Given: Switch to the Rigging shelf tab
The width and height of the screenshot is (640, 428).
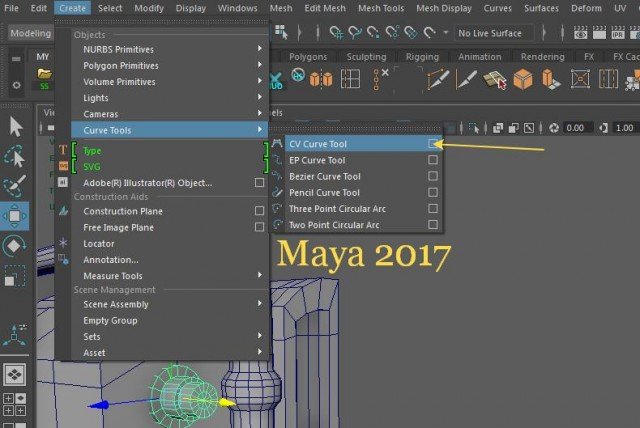Looking at the screenshot, I should 422,57.
